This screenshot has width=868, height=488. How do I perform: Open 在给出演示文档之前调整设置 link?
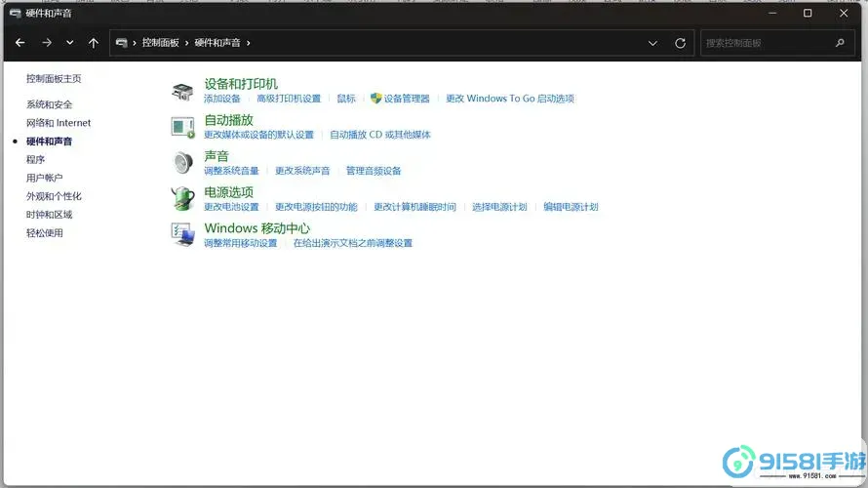353,243
